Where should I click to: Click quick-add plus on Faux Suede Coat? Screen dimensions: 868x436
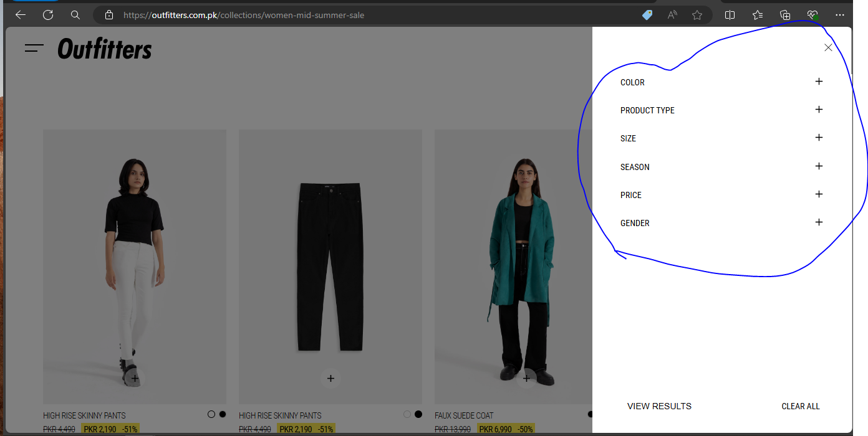(526, 378)
